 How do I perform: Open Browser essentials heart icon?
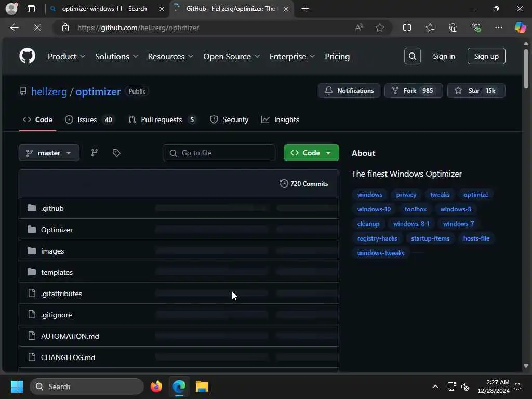pyautogui.click(x=476, y=28)
